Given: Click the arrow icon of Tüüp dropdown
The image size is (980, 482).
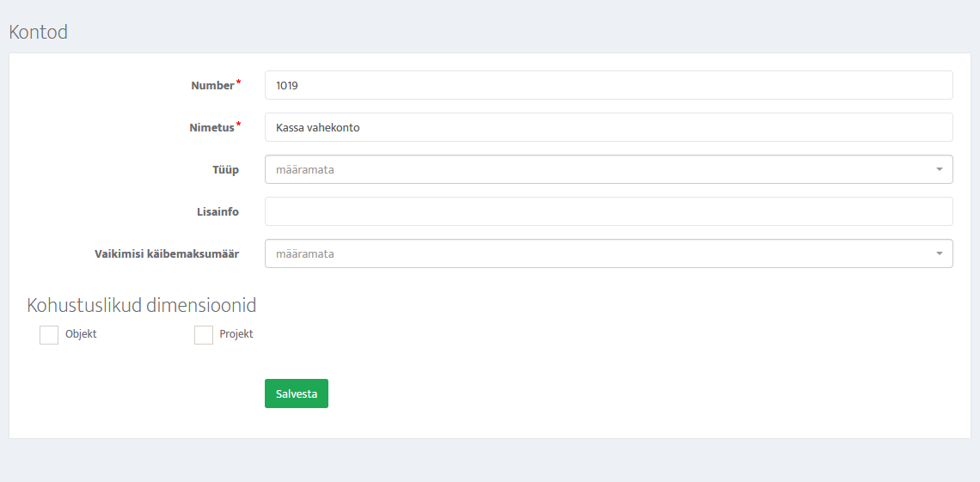Looking at the screenshot, I should (x=939, y=169).
